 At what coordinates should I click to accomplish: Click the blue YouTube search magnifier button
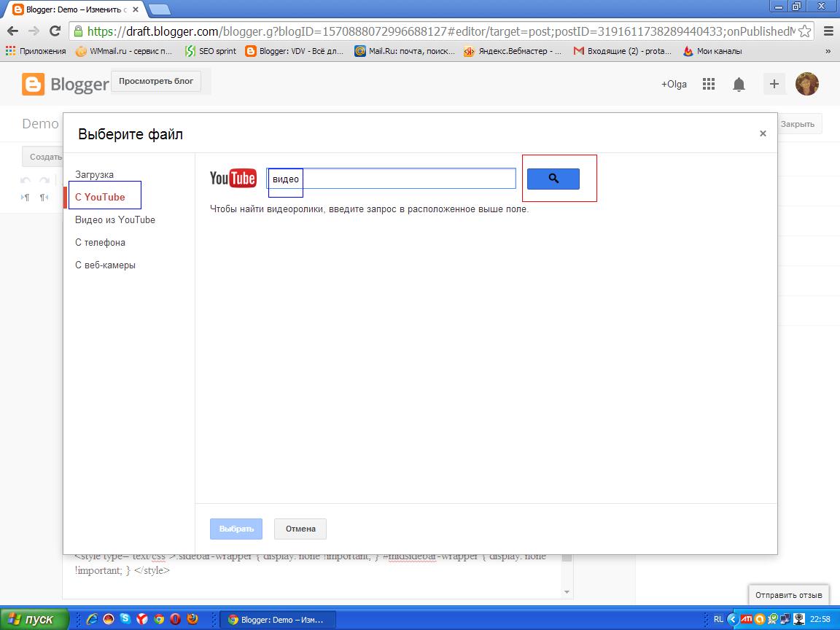tap(553, 179)
